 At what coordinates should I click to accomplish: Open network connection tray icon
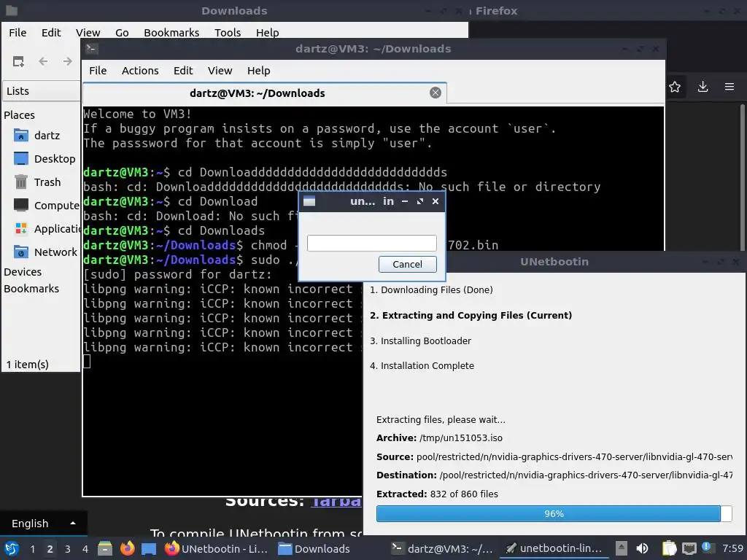(x=689, y=548)
